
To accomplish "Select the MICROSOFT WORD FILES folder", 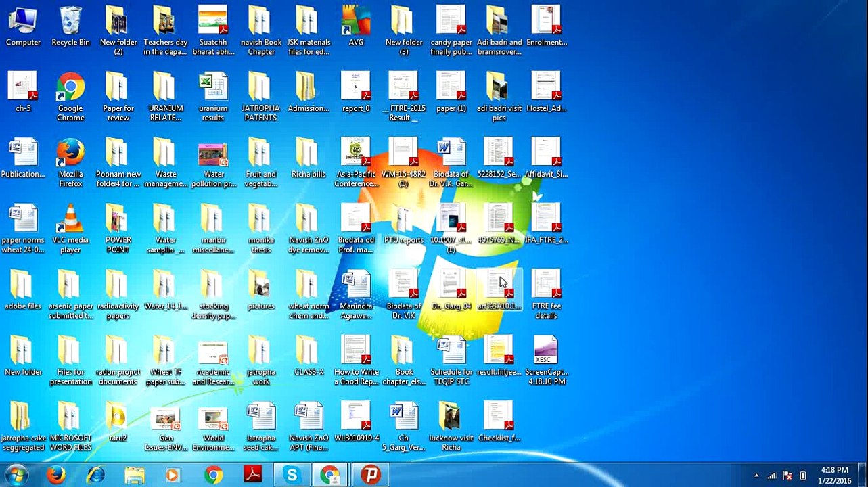I will pyautogui.click(x=70, y=427).
